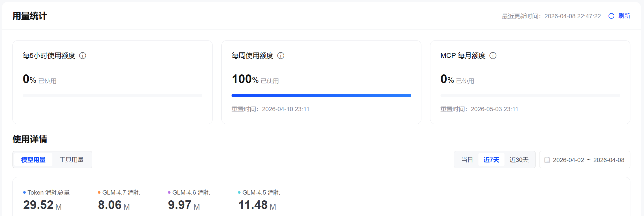Select the 当日 time range option
644x216 pixels.
pos(467,160)
